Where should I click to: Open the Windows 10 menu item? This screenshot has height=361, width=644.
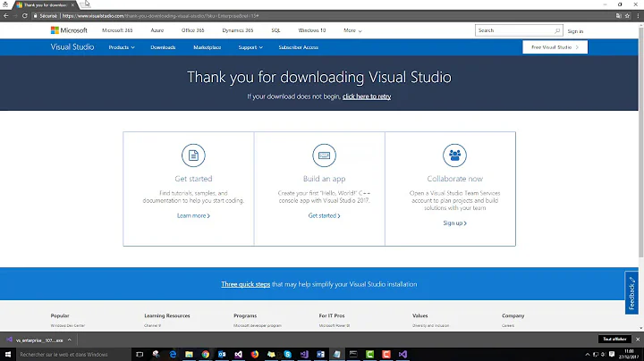(x=312, y=30)
